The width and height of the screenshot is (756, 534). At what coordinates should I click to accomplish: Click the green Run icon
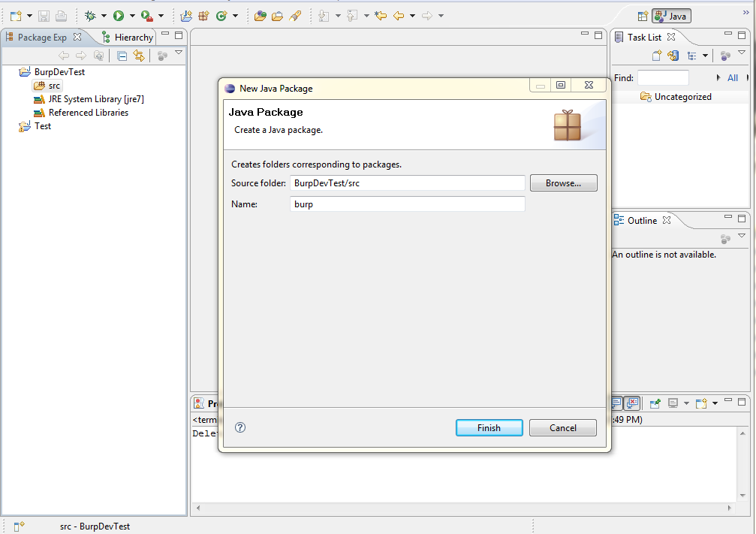(x=119, y=16)
